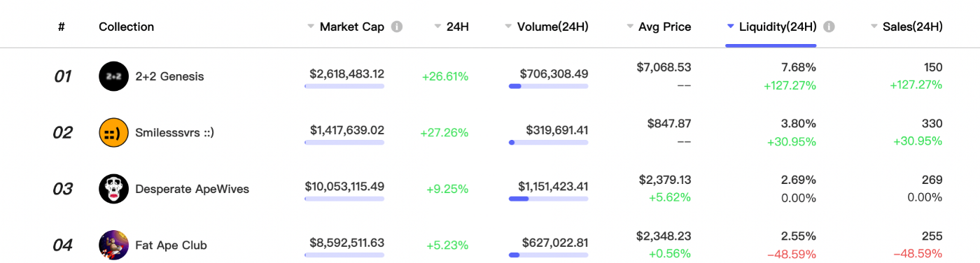Select the Liquidity(24H) column header
This screenshot has width=980, height=263.
[x=778, y=27]
